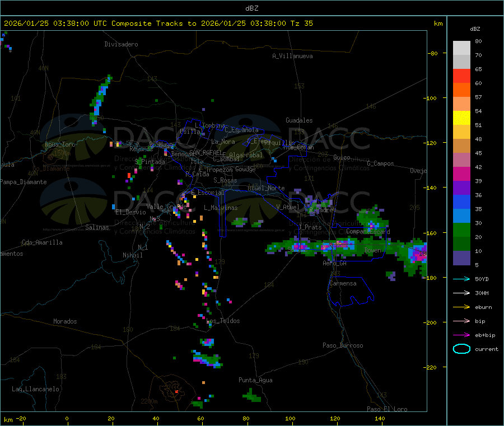Click the 'eb+bip' legend text

[485, 335]
